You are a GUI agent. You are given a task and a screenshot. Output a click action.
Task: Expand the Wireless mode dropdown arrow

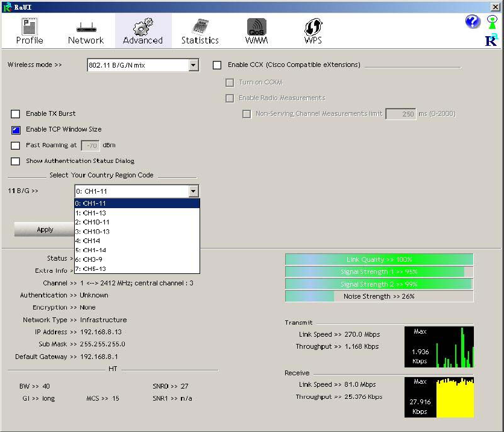click(193, 65)
